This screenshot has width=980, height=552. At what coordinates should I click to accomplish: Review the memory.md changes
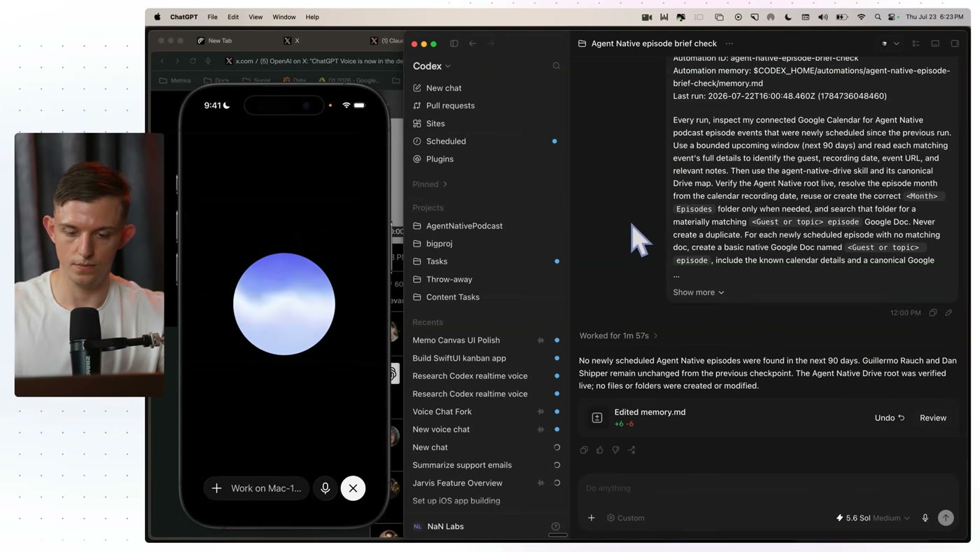point(933,418)
